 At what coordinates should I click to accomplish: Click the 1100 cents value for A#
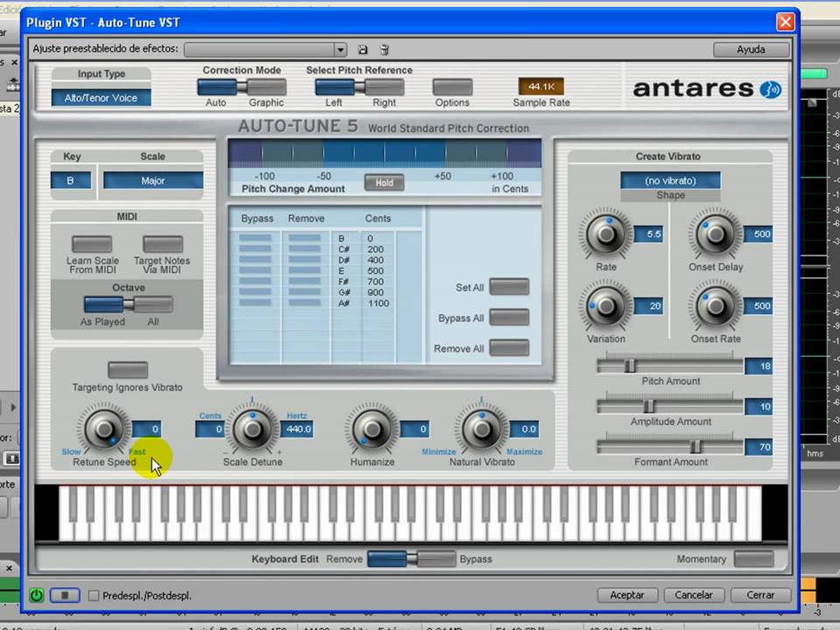(x=378, y=304)
